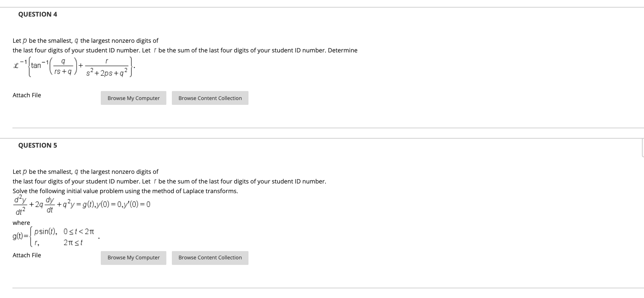
Task: Select the QUESTION 5 heading
Action: (x=38, y=145)
